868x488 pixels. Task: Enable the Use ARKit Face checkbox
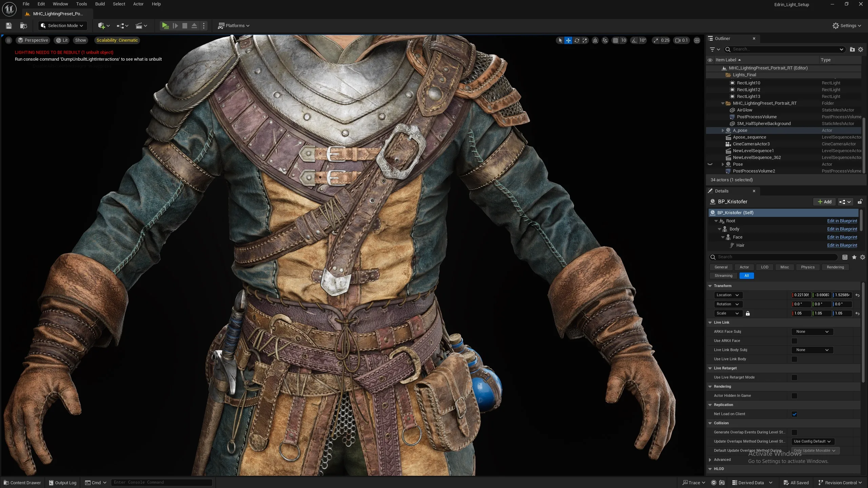pos(794,341)
